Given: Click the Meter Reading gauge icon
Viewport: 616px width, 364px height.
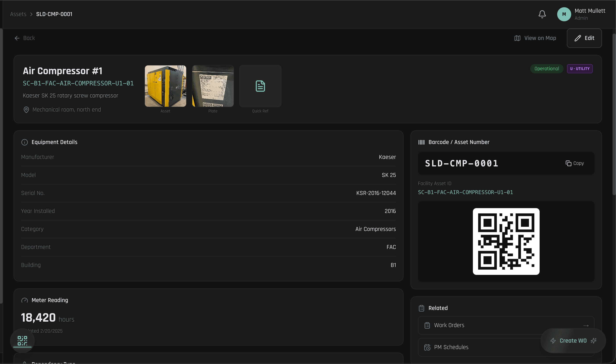Looking at the screenshot, I should 25,300.
